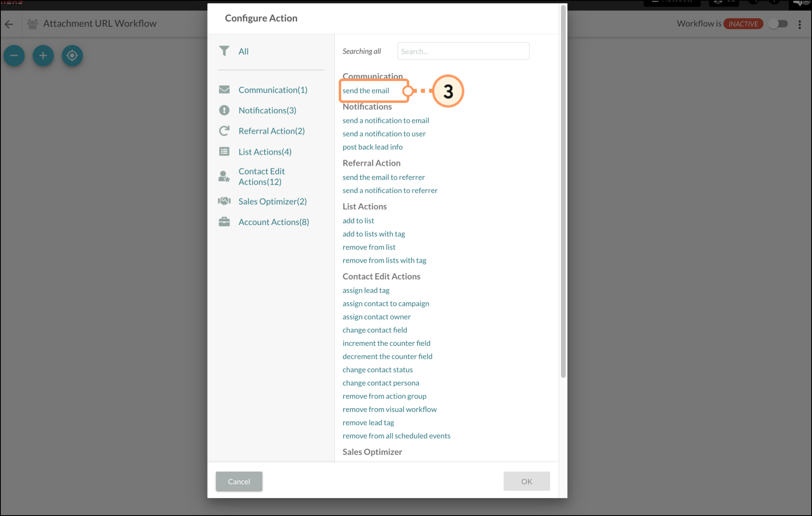Click the workflow group icon by title
Image resolution: width=812 pixels, height=516 pixels.
coord(32,24)
